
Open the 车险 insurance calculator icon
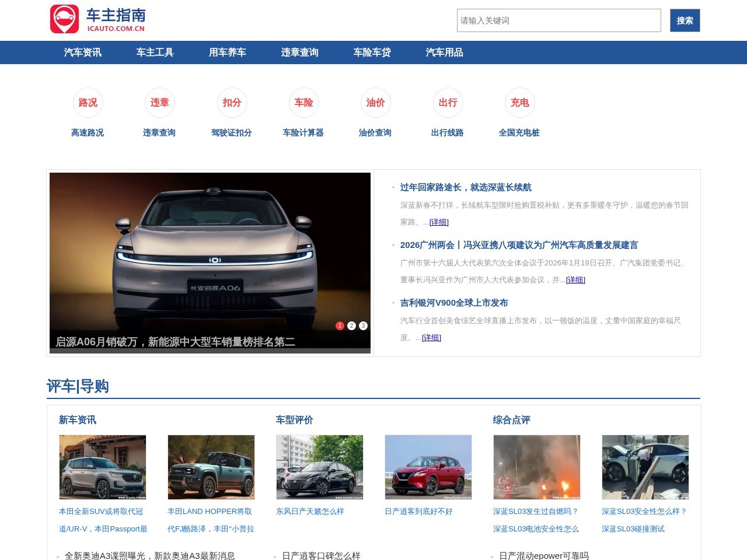[303, 102]
